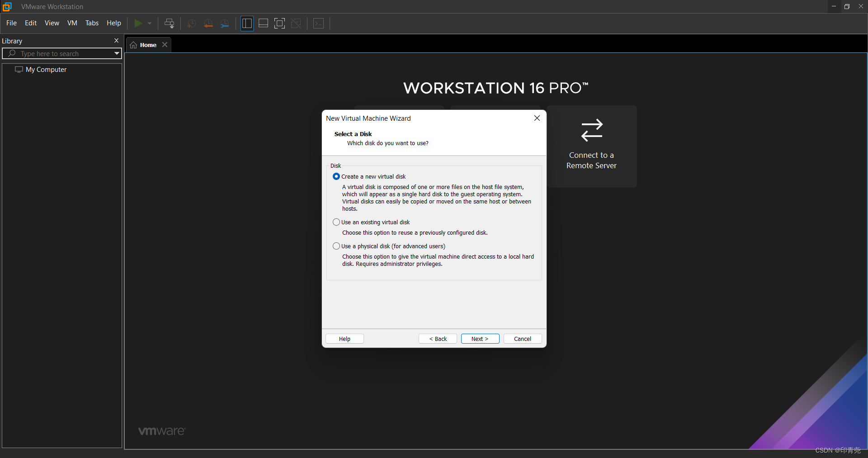Click the Take Snapshot toolbar icon

(192, 24)
